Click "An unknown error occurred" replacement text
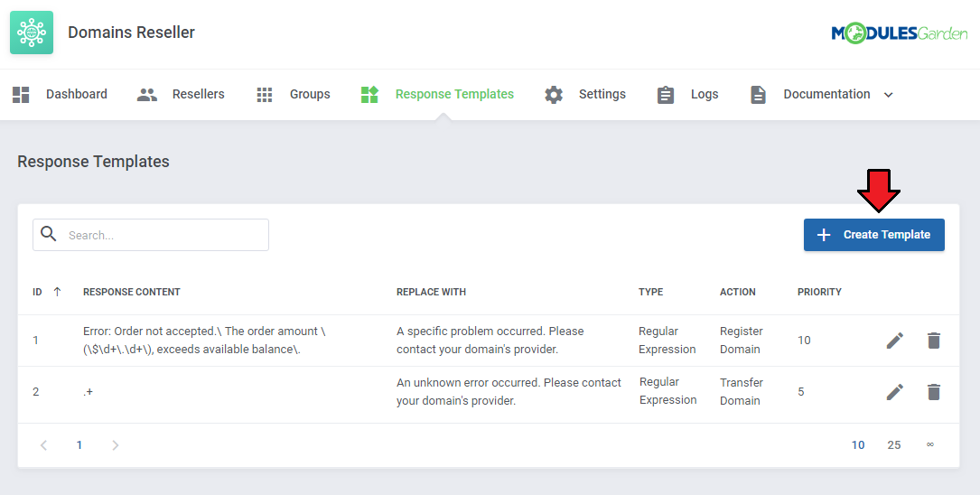Screen dimensions: 980x495 (509, 392)
